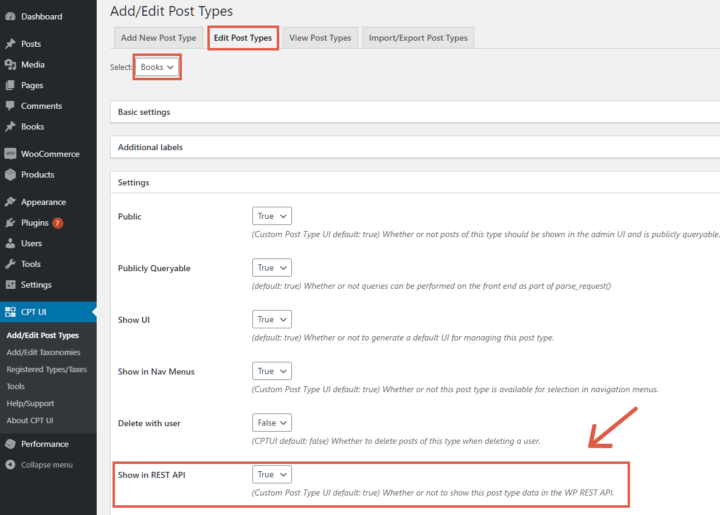Viewport: 720px width, 515px height.
Task: Click the Collapse menu arrow icon
Action: tap(10, 465)
